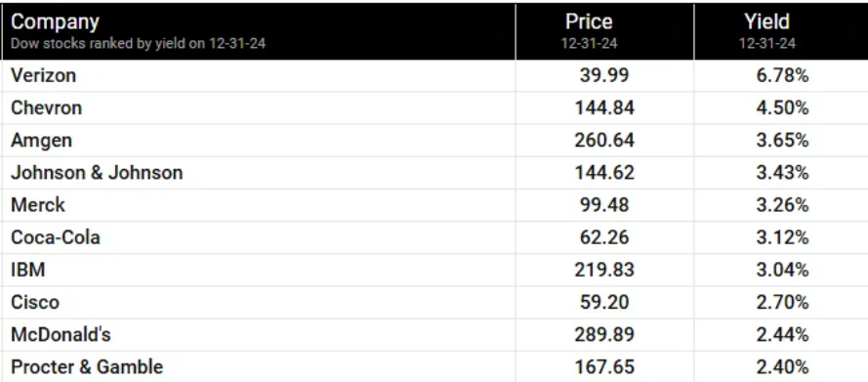Click the Amgen company cell
This screenshot has width=868, height=382.
tap(42, 140)
